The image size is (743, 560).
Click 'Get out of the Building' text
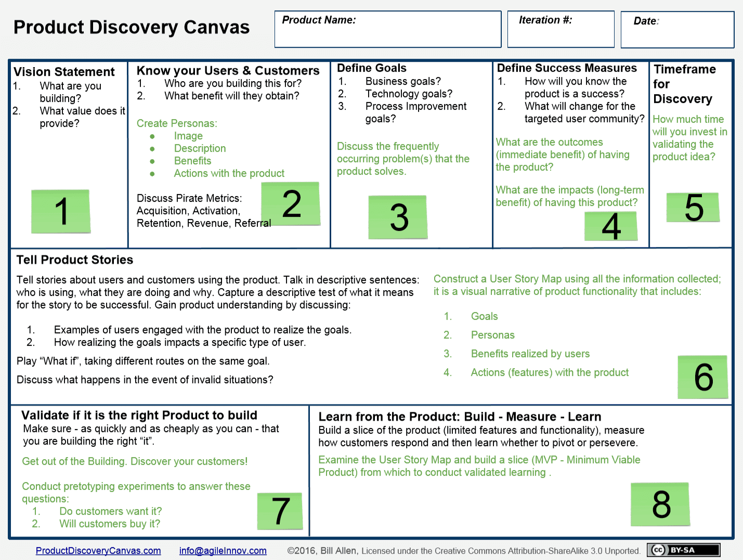pyautogui.click(x=135, y=461)
